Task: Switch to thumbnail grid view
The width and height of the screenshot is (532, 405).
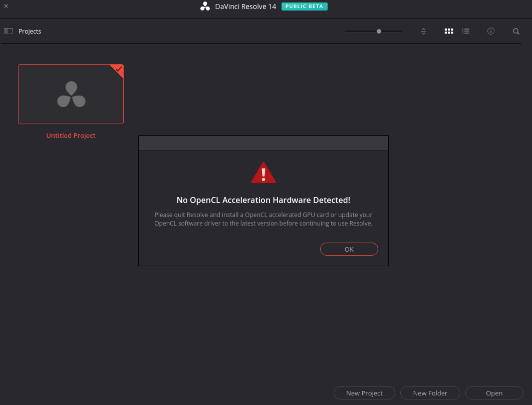Action: (x=448, y=31)
